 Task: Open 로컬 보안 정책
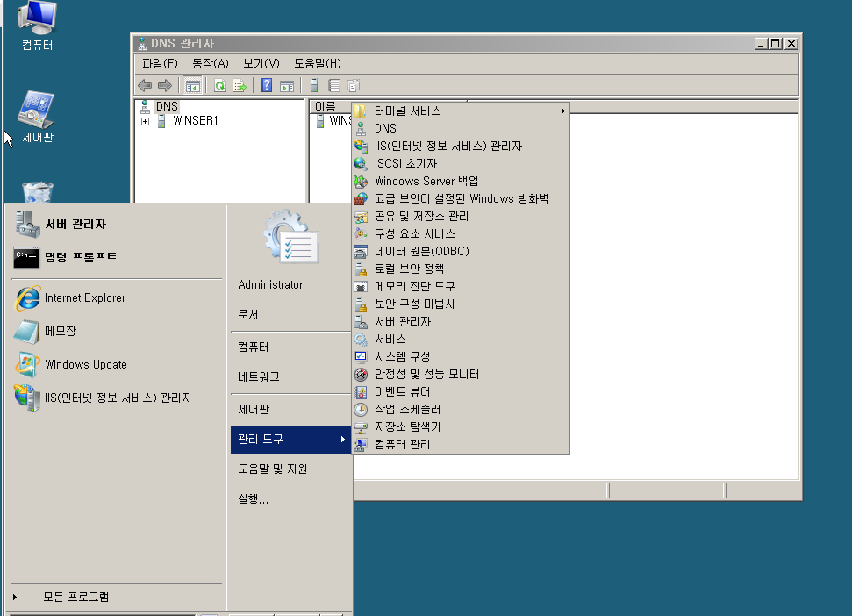(x=461, y=269)
